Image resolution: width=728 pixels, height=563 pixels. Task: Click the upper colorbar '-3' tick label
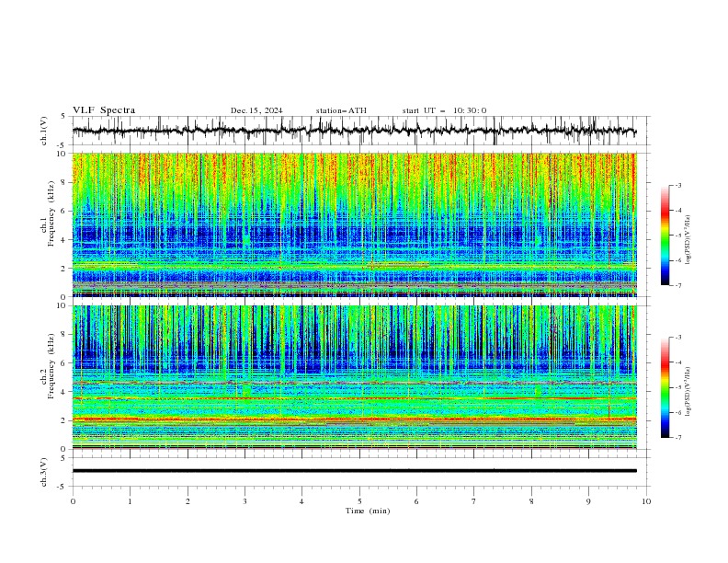coord(678,185)
